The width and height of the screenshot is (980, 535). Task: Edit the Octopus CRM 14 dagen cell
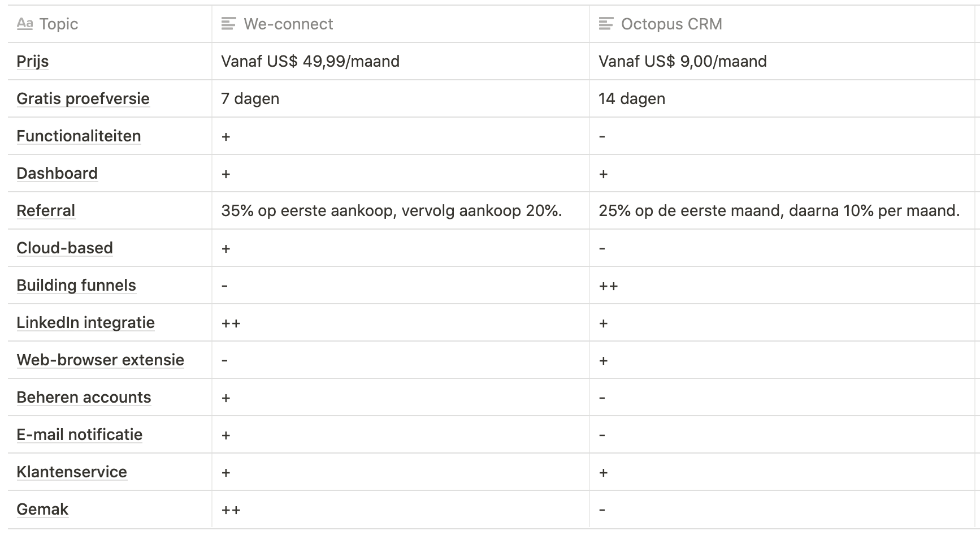click(784, 98)
